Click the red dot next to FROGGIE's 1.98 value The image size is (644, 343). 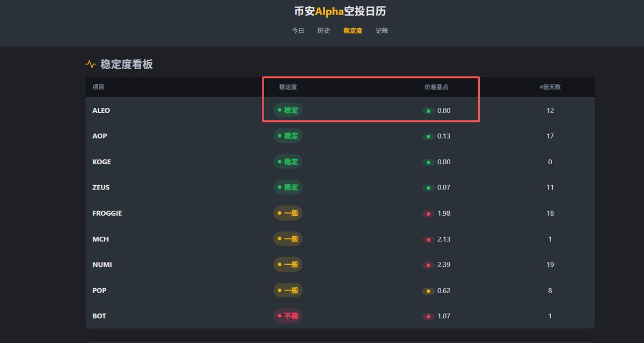[x=428, y=213]
